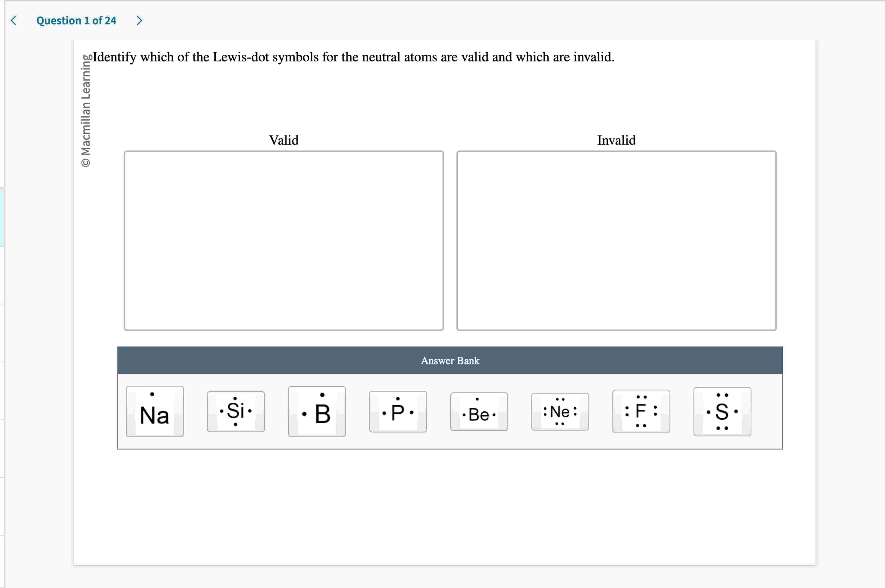
Task: Click the question prompt text
Action: (353, 57)
